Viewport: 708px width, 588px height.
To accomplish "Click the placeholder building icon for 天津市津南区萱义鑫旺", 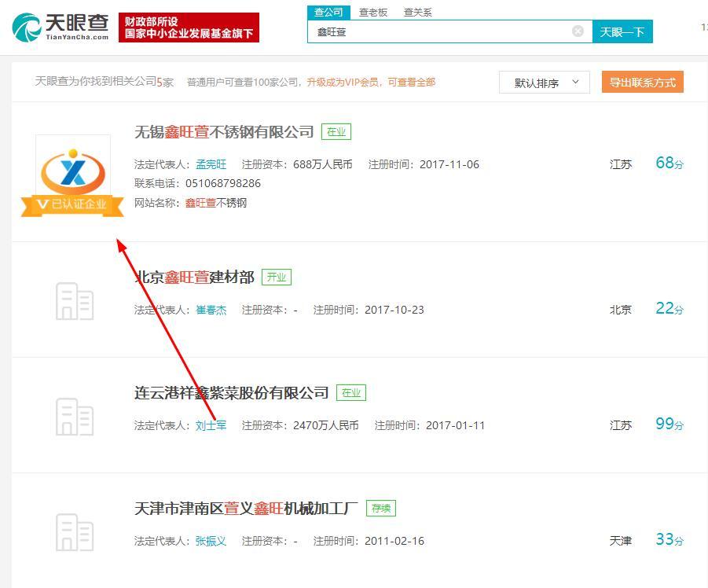I will (x=75, y=532).
